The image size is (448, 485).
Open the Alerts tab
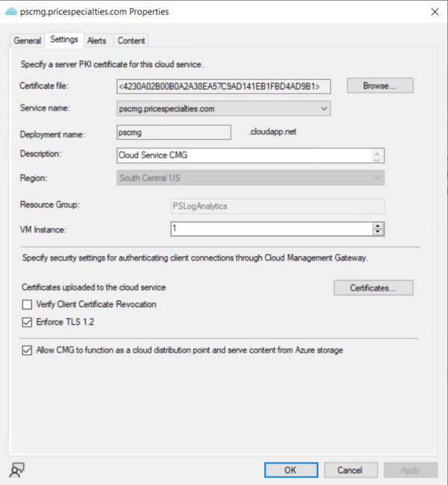(x=96, y=40)
